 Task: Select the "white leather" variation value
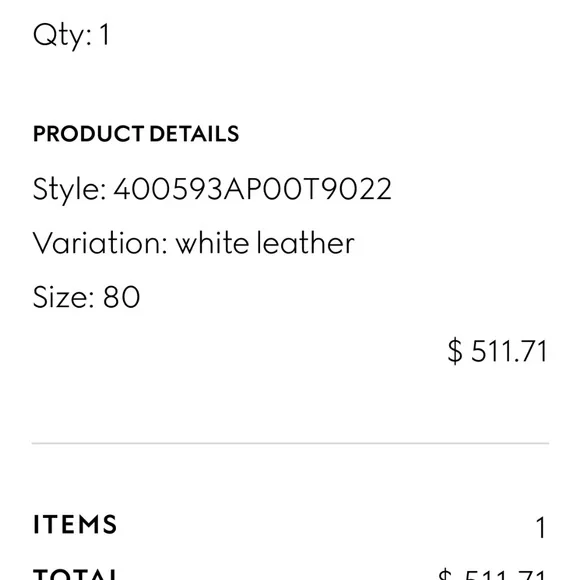tap(265, 243)
